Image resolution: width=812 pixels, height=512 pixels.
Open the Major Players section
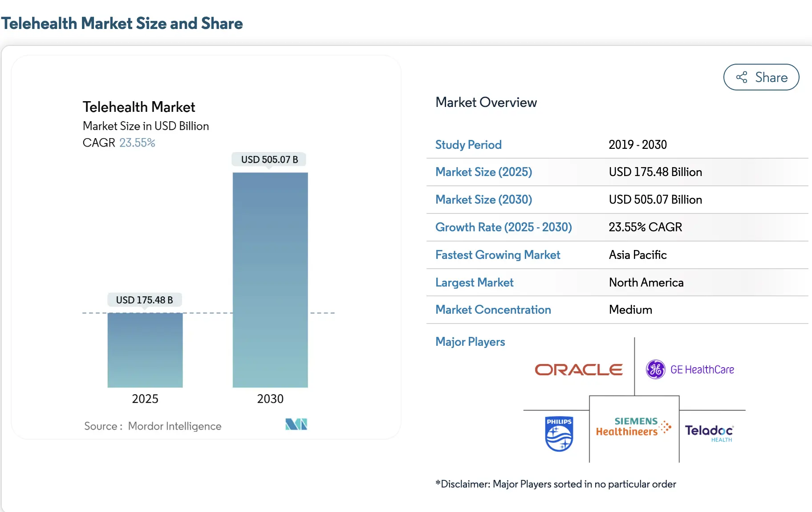tap(470, 342)
